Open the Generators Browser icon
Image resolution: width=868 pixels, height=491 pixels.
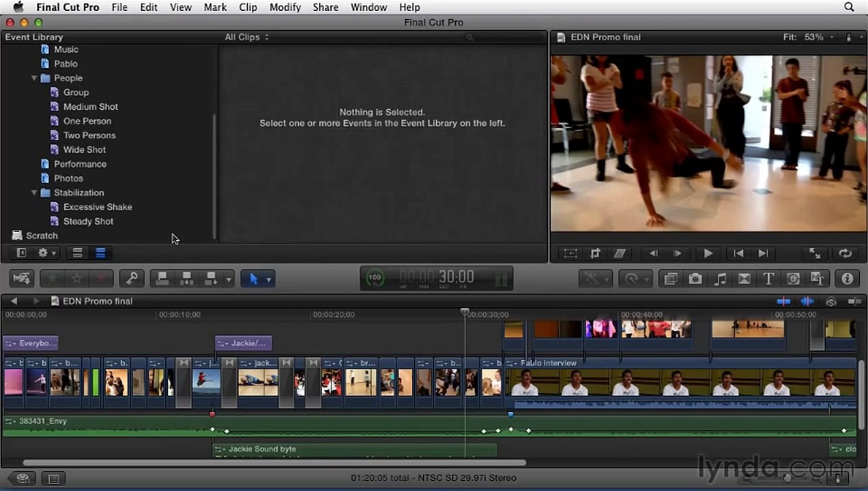tap(793, 278)
